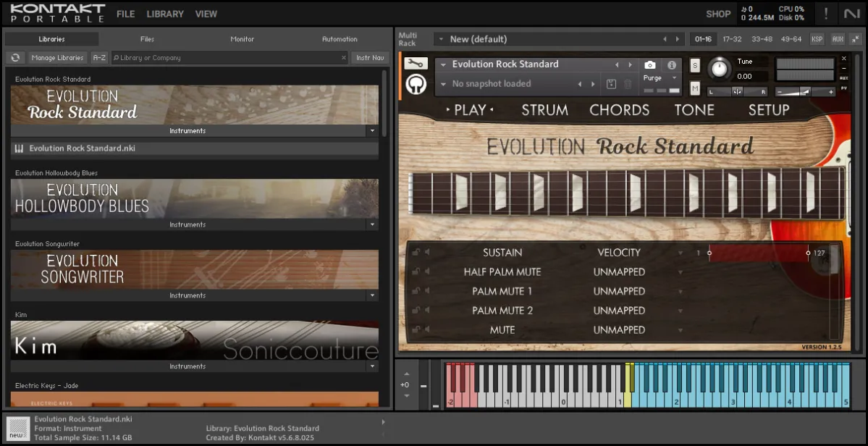Click the exclamation warning icon in header

tap(825, 13)
